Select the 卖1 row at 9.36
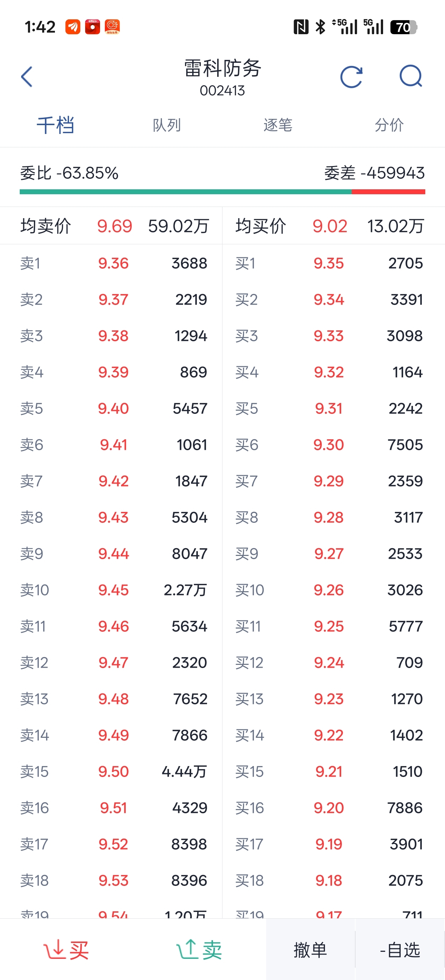 coord(113,263)
